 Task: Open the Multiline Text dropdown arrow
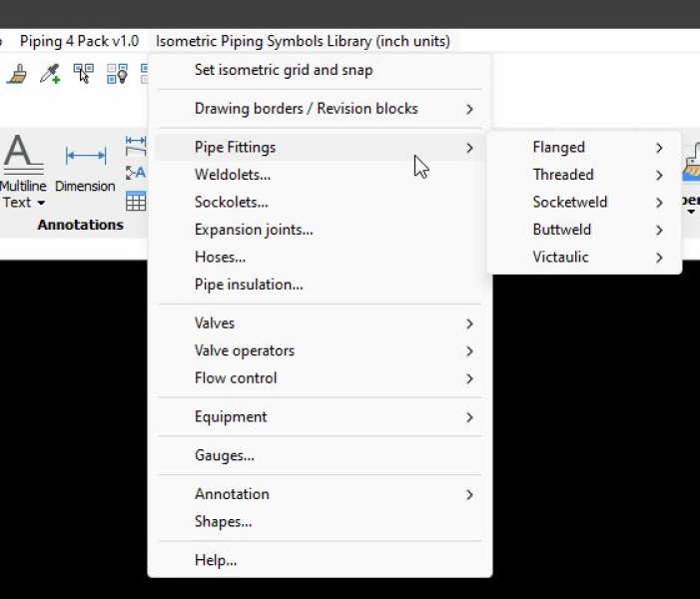(41, 203)
